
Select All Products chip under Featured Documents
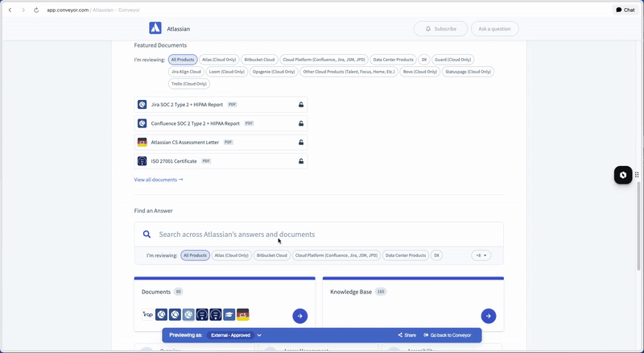click(183, 60)
